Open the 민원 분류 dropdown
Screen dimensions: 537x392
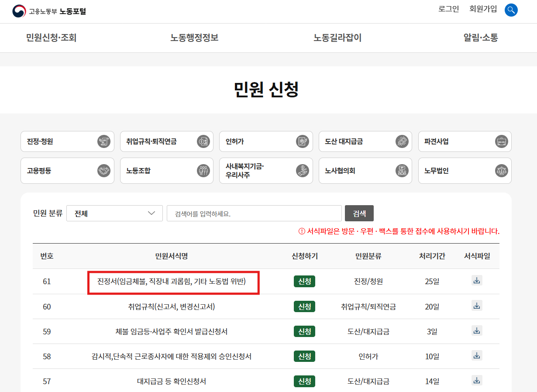(114, 213)
